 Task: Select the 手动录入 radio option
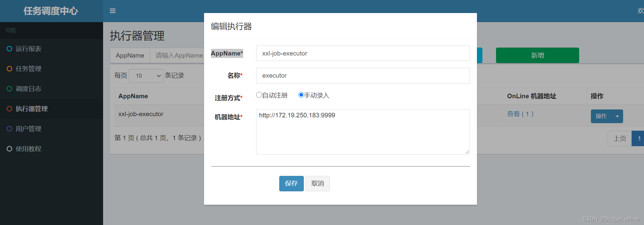301,95
